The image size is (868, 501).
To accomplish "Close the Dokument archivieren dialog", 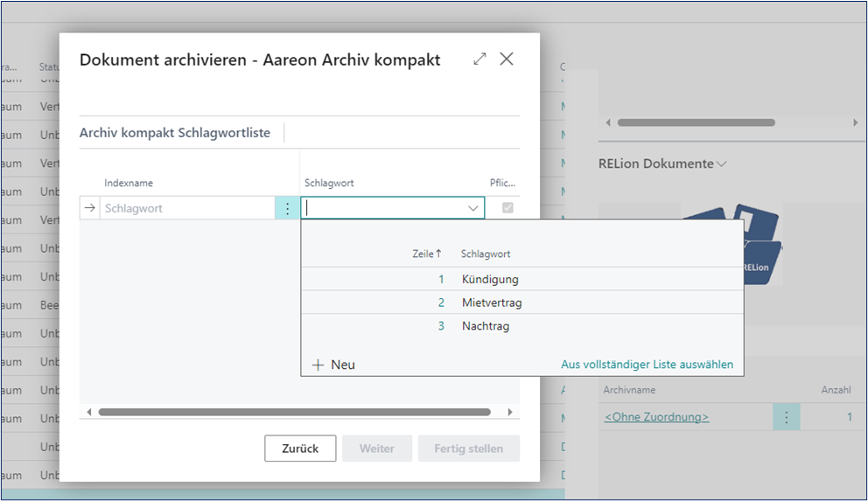I will pyautogui.click(x=507, y=59).
